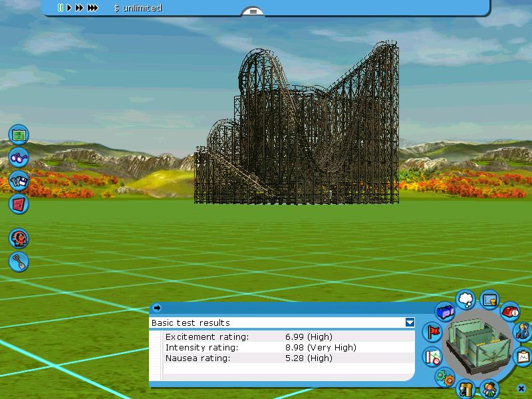This screenshot has width=532, height=399.
Task: Open blue train vehicle options icon
Action: (445, 311)
